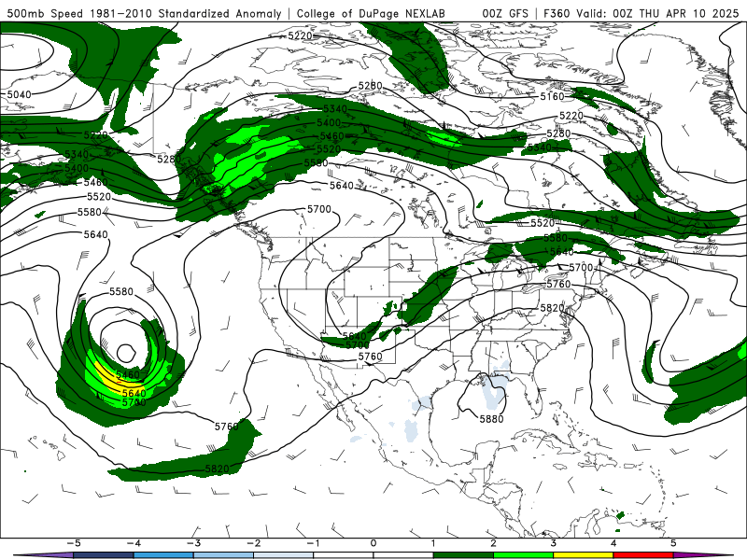The image size is (747, 560).
Task: Click the positive '1' colorbar tick label
Action: tap(433, 543)
